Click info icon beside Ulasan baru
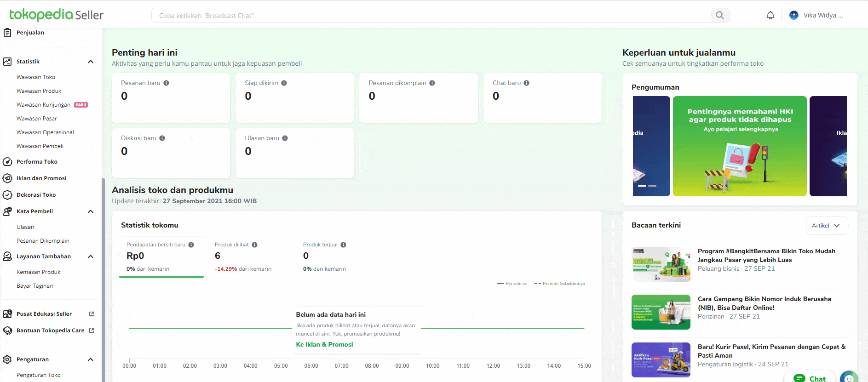The height and width of the screenshot is (382, 868). click(x=285, y=138)
